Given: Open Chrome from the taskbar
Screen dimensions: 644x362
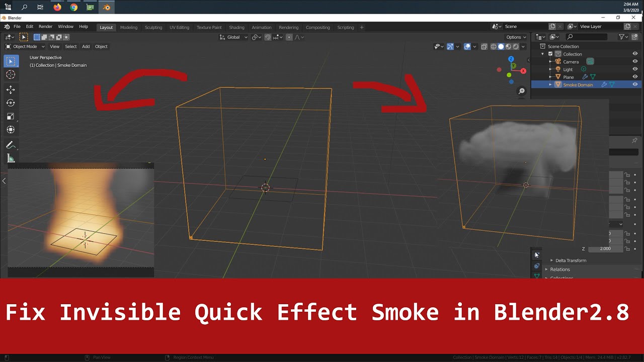Looking at the screenshot, I should 74,7.
